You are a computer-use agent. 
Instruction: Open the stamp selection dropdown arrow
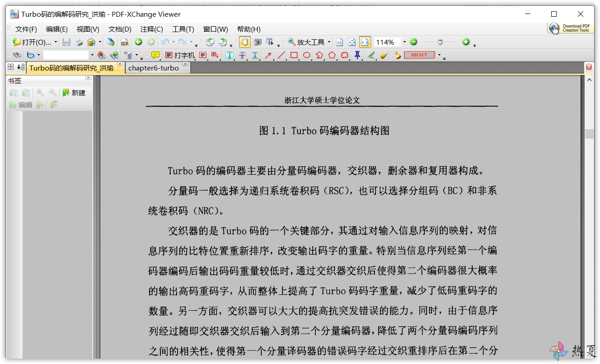pyautogui.click(x=439, y=55)
